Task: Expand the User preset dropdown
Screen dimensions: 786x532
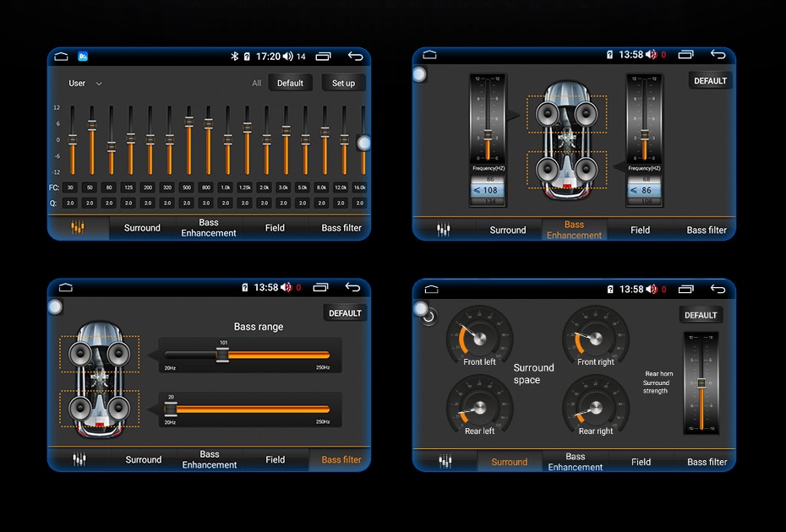Action: coord(85,84)
